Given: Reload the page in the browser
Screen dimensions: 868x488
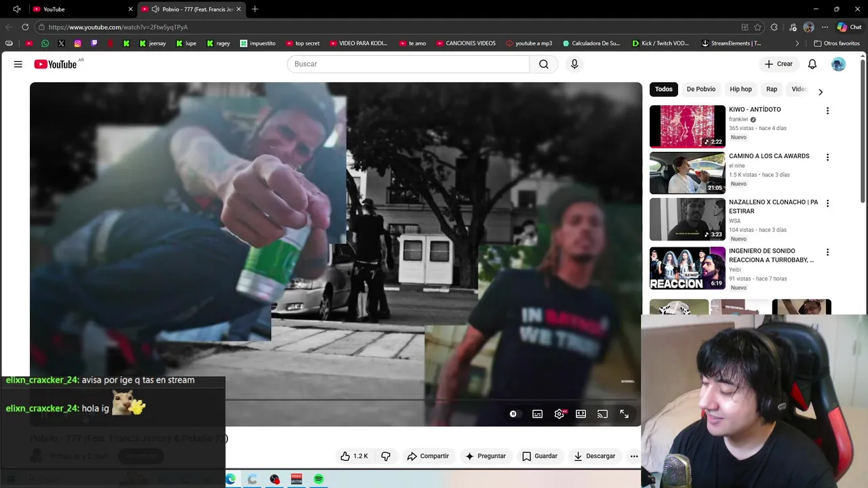Looking at the screenshot, I should pyautogui.click(x=25, y=27).
